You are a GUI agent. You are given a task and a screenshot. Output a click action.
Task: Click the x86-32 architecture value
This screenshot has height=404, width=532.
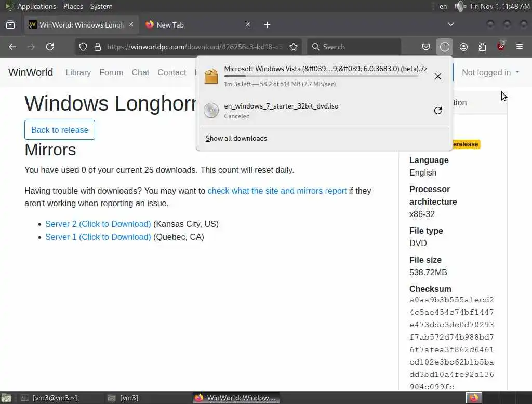pyautogui.click(x=422, y=214)
